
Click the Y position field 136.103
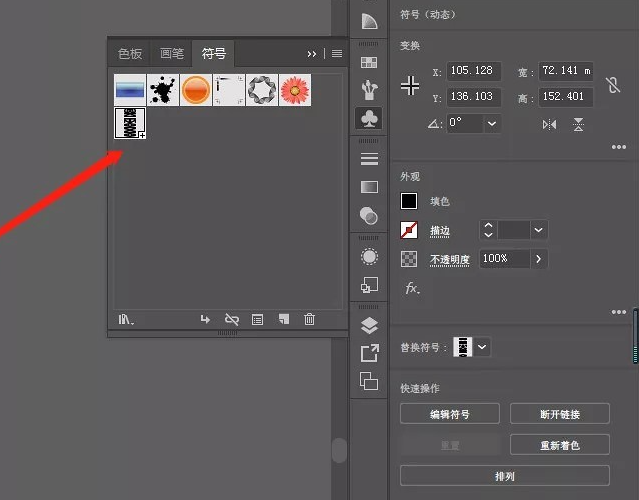474,97
